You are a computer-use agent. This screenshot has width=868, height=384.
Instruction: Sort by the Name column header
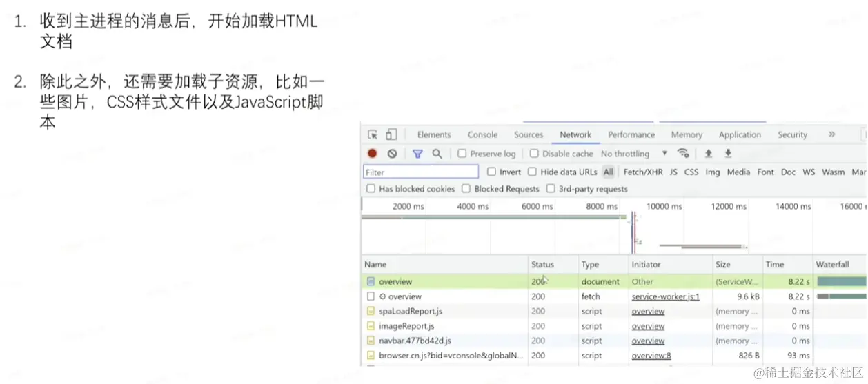pos(444,264)
